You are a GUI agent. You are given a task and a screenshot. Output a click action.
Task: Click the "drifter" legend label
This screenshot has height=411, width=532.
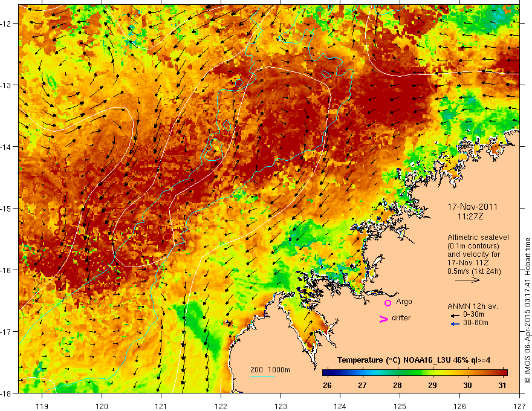[x=401, y=318]
